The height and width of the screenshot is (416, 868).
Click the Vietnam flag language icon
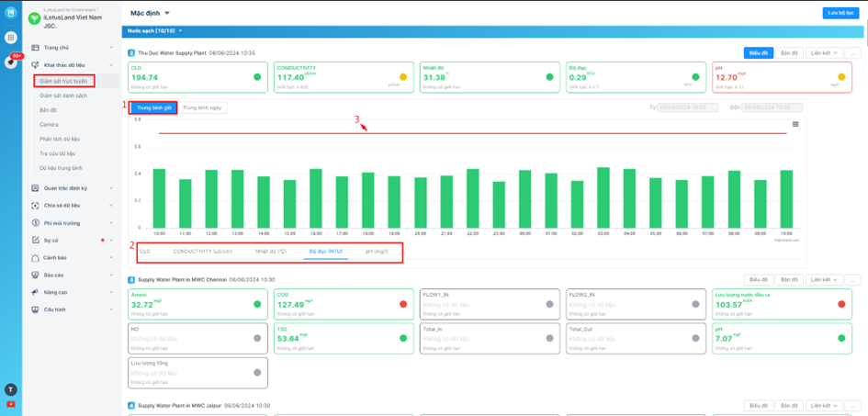pyautogui.click(x=10, y=404)
